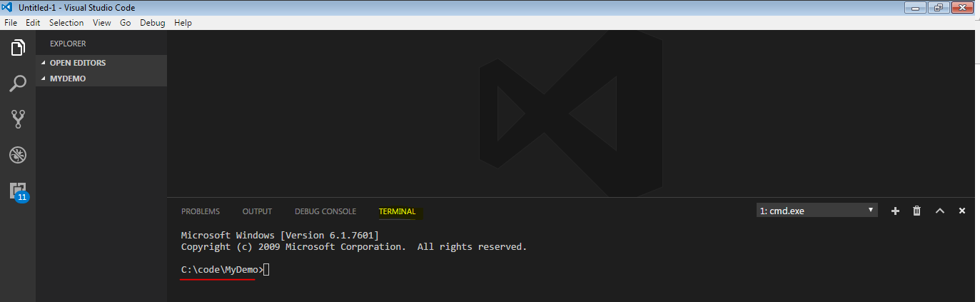Click the Microsoft Windows version line
980x302 pixels.
coord(280,235)
